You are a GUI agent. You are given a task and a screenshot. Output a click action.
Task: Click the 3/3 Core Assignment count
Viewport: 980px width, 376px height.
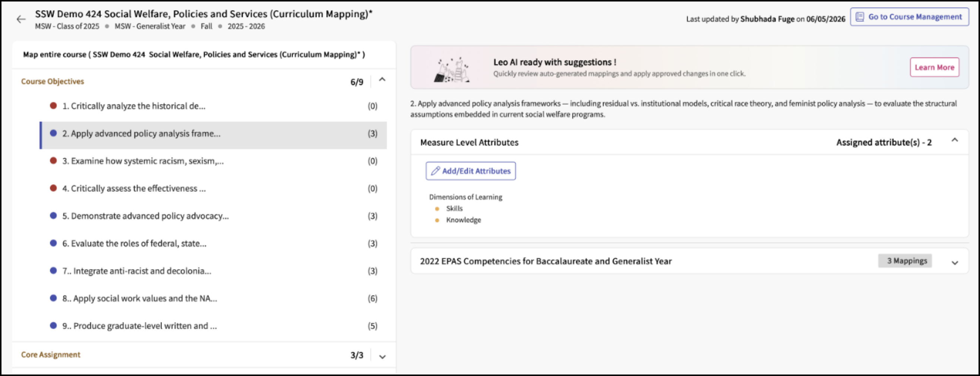click(x=357, y=355)
